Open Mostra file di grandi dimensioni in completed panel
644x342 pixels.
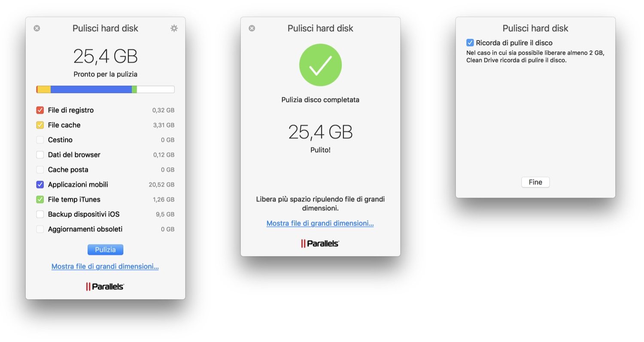(320, 223)
